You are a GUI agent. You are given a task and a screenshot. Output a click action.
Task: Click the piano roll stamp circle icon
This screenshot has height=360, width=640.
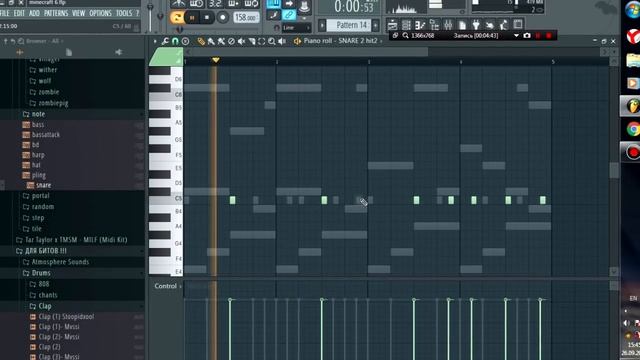(185, 41)
